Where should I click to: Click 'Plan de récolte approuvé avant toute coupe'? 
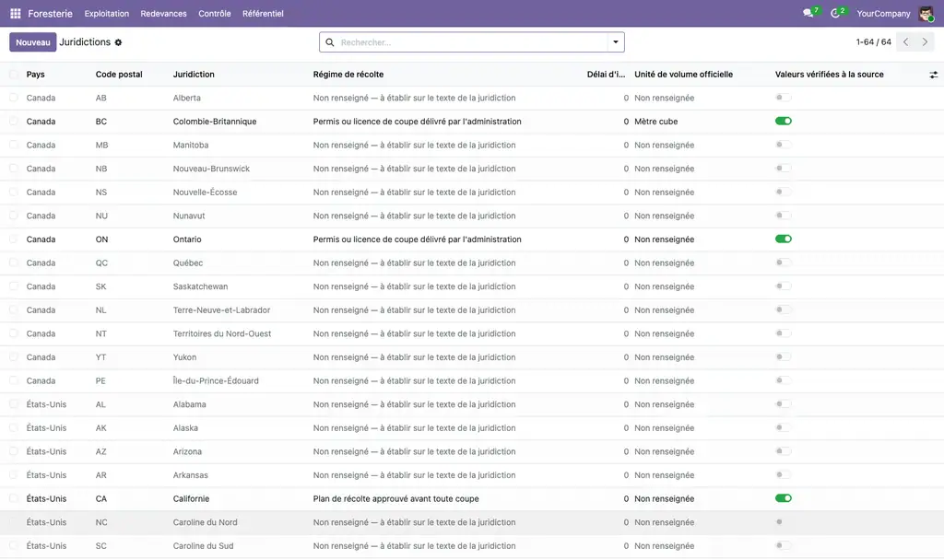[396, 498]
